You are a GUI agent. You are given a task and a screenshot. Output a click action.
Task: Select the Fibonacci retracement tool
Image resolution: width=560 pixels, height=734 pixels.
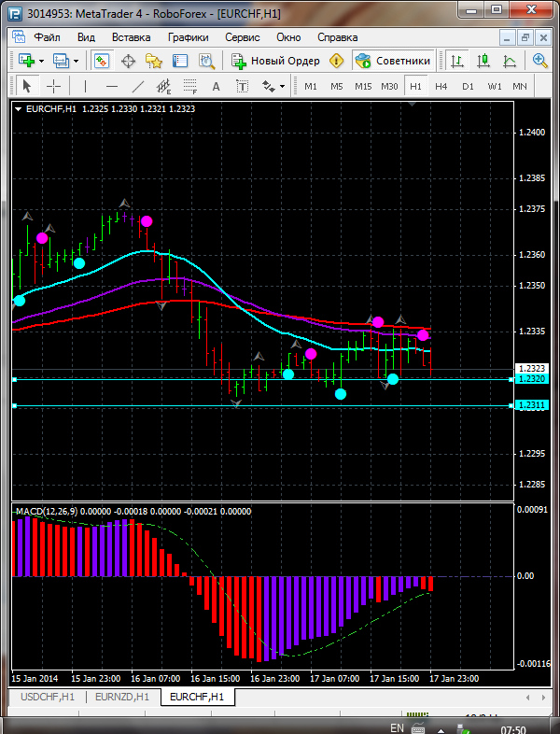click(190, 86)
